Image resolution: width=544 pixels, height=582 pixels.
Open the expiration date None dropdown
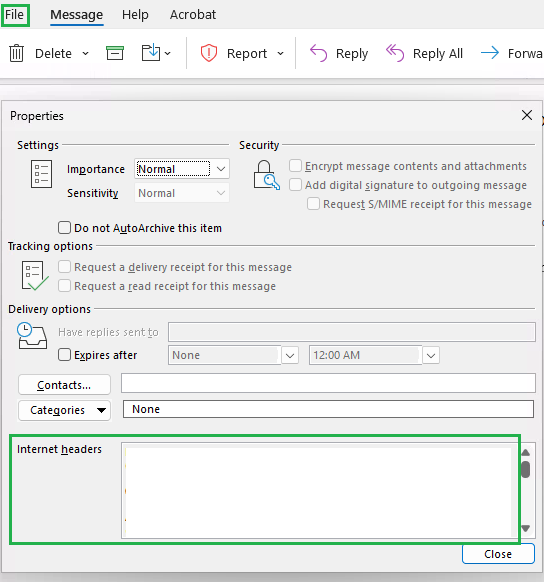click(x=290, y=355)
